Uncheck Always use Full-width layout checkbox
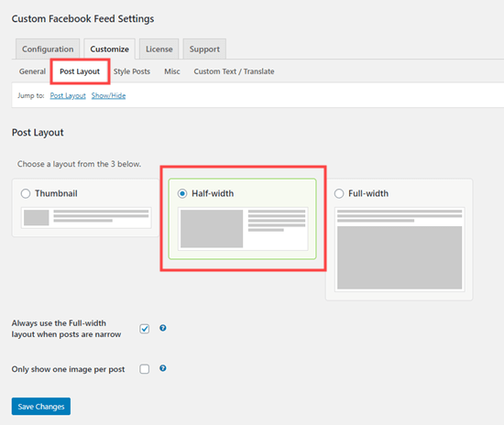This screenshot has height=425, width=504. click(145, 329)
